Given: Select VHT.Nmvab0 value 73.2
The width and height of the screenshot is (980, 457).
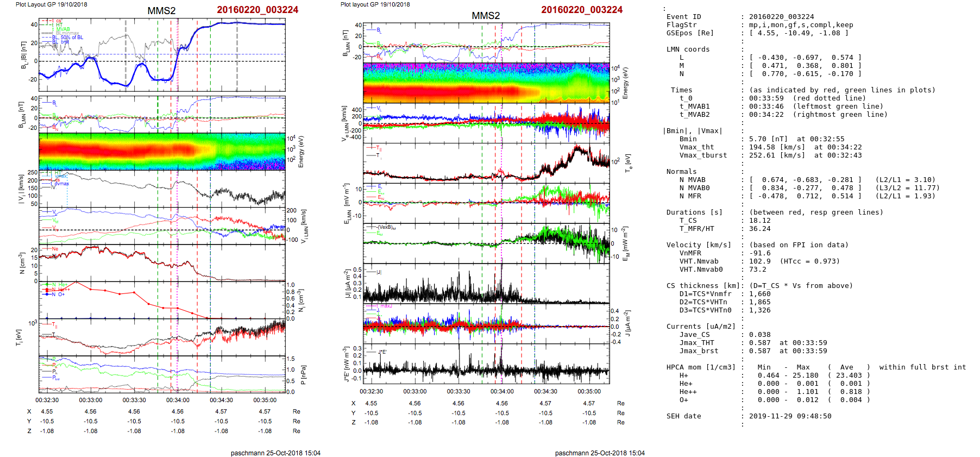Looking at the screenshot, I should coord(757,270).
